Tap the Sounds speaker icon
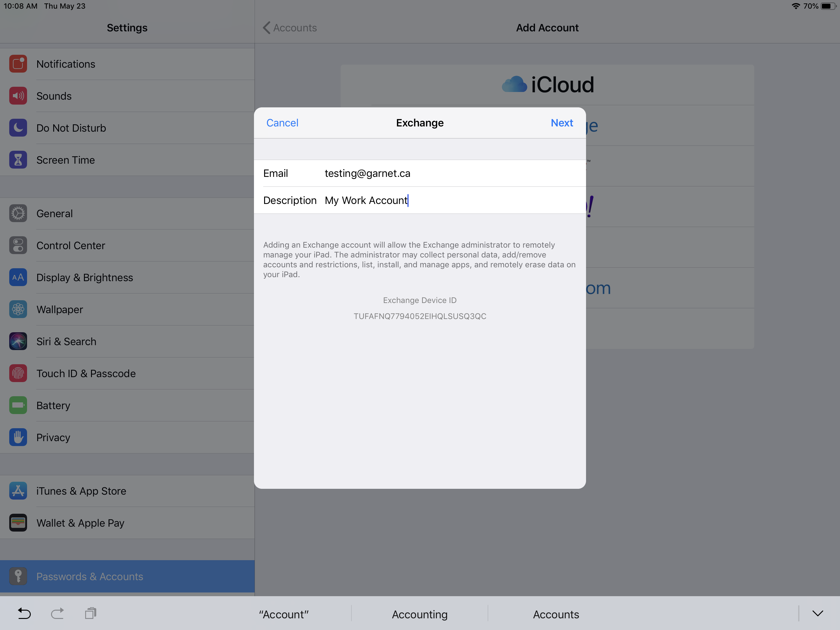The height and width of the screenshot is (630, 840). (18, 96)
